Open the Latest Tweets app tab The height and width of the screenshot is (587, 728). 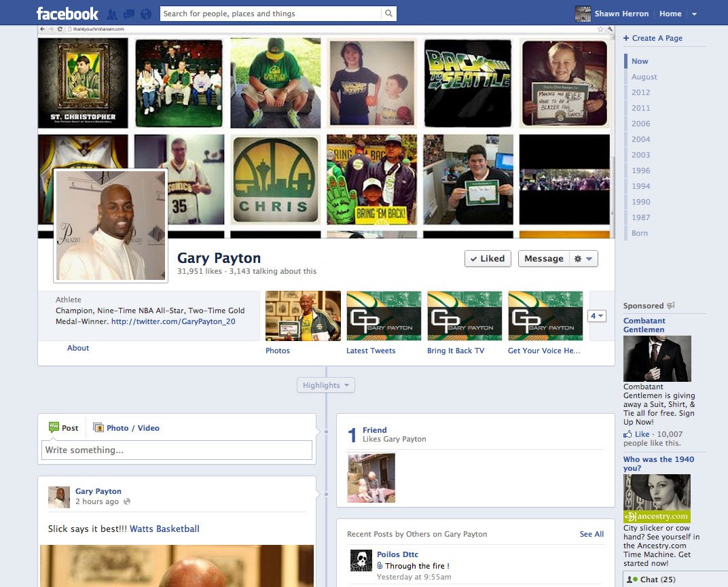[384, 323]
